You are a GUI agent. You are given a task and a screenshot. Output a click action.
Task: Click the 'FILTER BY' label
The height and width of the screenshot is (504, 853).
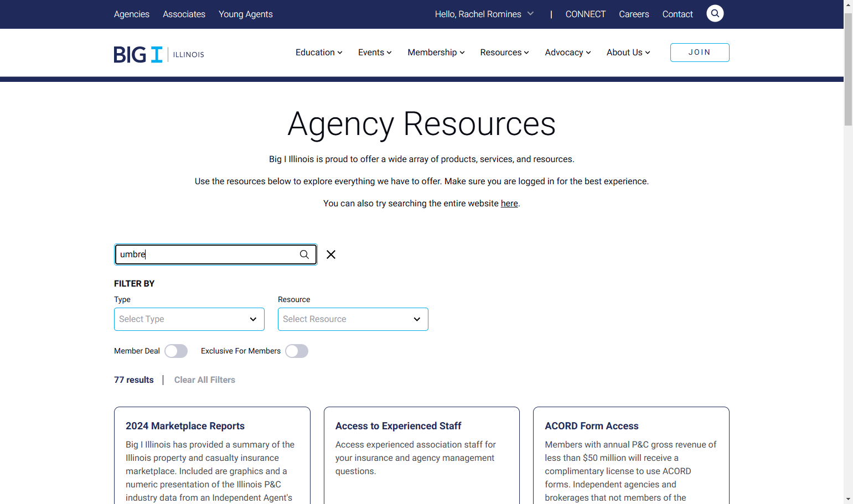135,284
